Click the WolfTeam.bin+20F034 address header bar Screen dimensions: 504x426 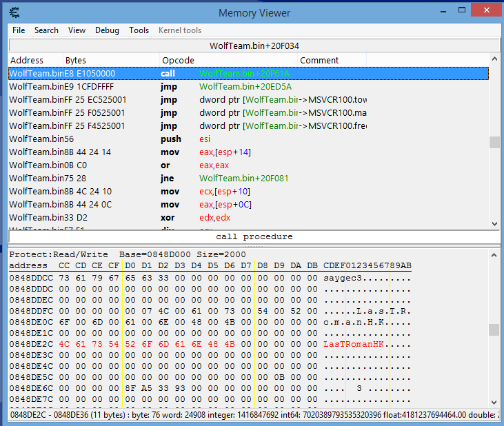click(254, 45)
